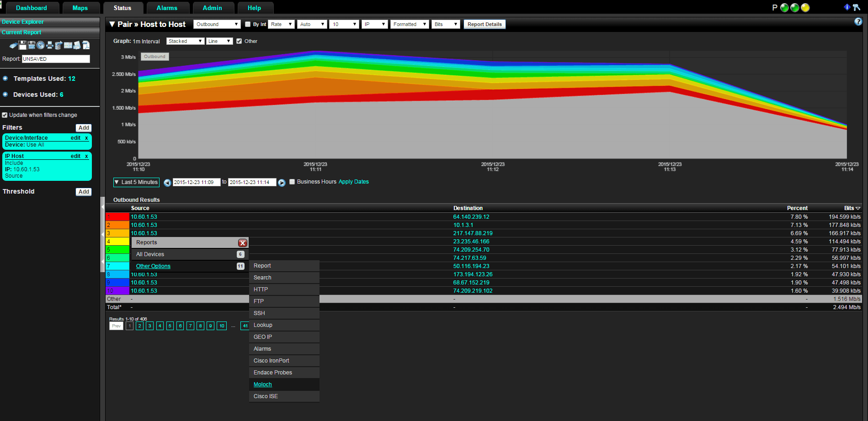Click the red row 1 color swatch

[117, 217]
